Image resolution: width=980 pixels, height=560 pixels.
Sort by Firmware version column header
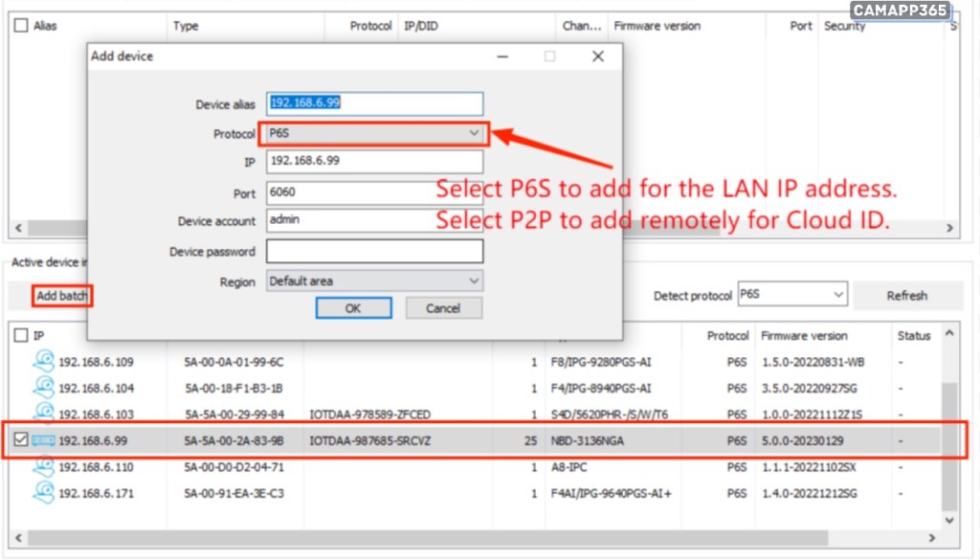[804, 336]
